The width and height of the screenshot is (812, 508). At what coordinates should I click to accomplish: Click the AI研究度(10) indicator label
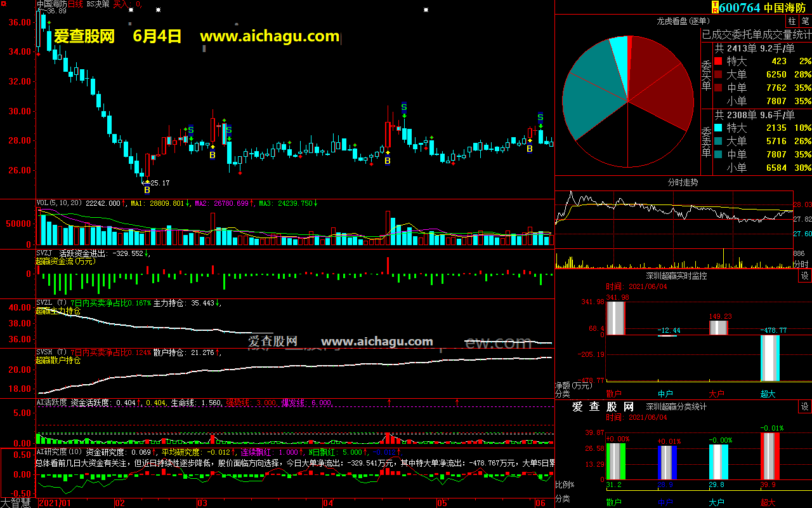60,451
